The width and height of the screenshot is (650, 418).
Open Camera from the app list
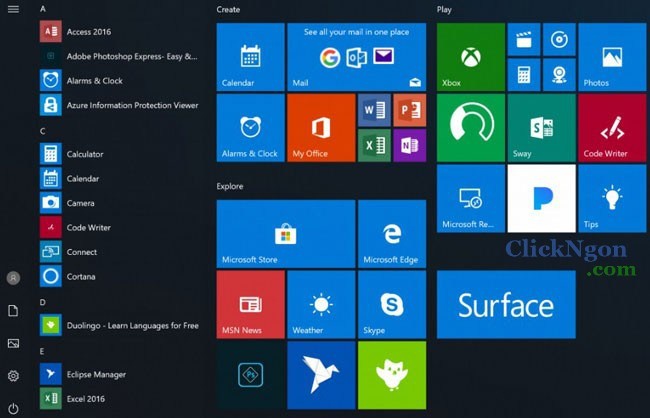(x=120, y=203)
